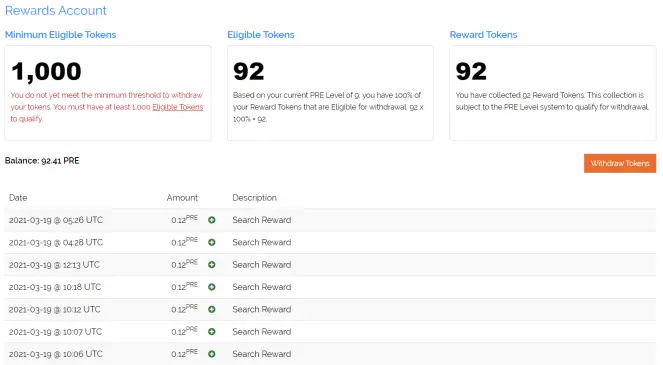Screen dimensions: 663x365
Task: Click the green plus icon for 10:12 UTC row
Action: coord(212,310)
